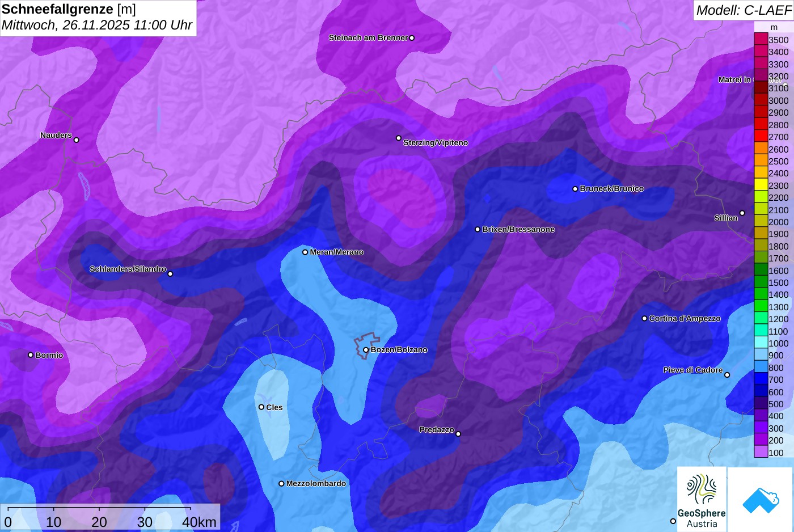Click the blue cloud arrow logo
Viewport: 794px width, 532px height.
tap(761, 499)
